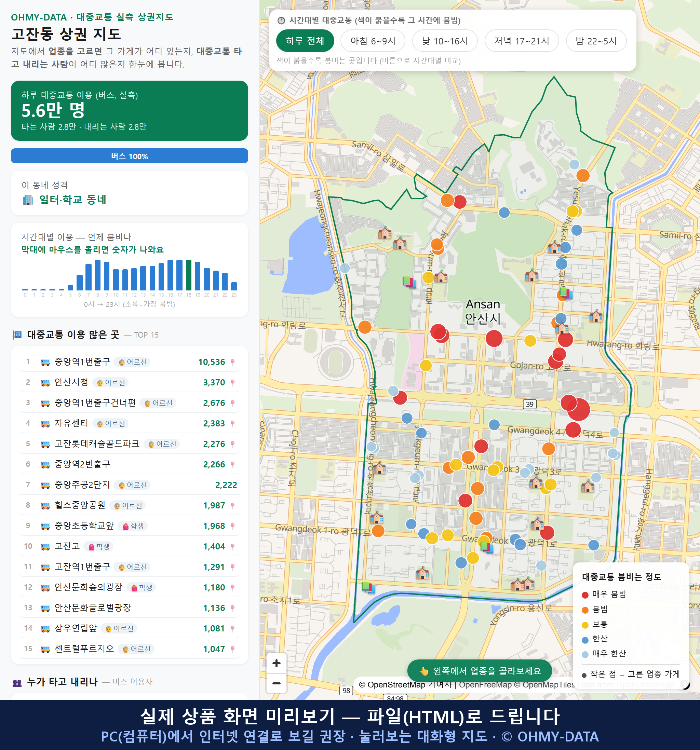
Task: Click the 8시 bar in hourly chart
Action: pos(97,275)
